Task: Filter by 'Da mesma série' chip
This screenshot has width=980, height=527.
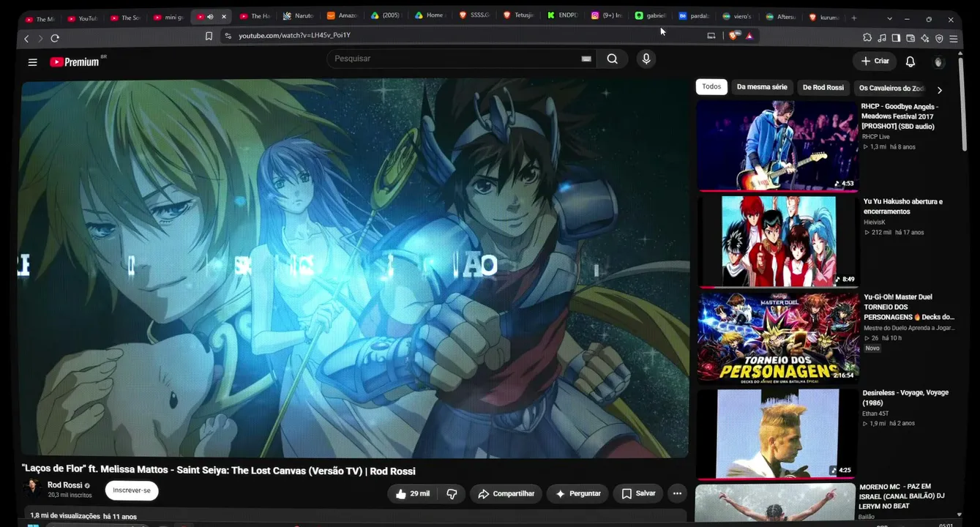Action: pyautogui.click(x=762, y=87)
